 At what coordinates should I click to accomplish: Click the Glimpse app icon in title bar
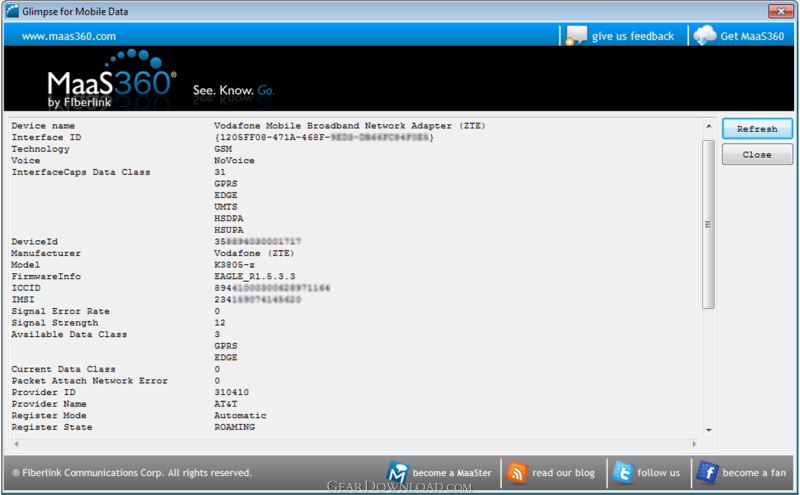click(x=12, y=11)
